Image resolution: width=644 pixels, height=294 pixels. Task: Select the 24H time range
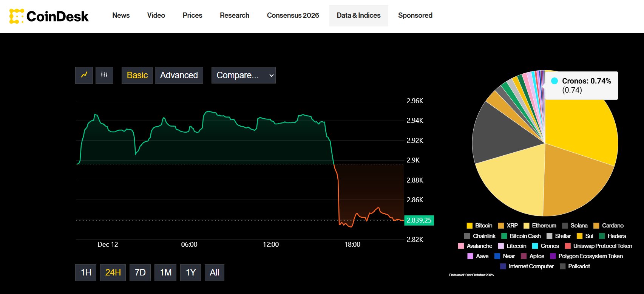[113, 272]
